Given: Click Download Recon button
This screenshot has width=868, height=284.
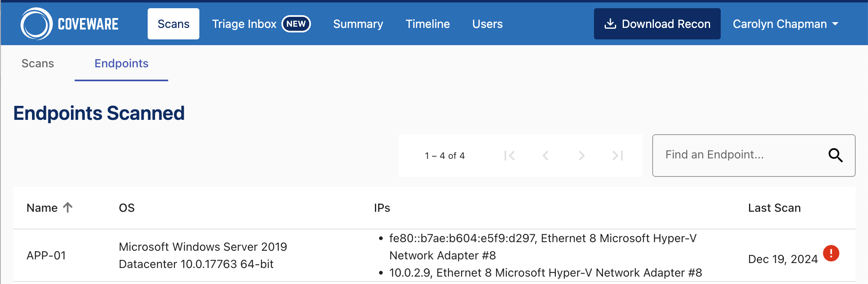Looking at the screenshot, I should 657,24.
